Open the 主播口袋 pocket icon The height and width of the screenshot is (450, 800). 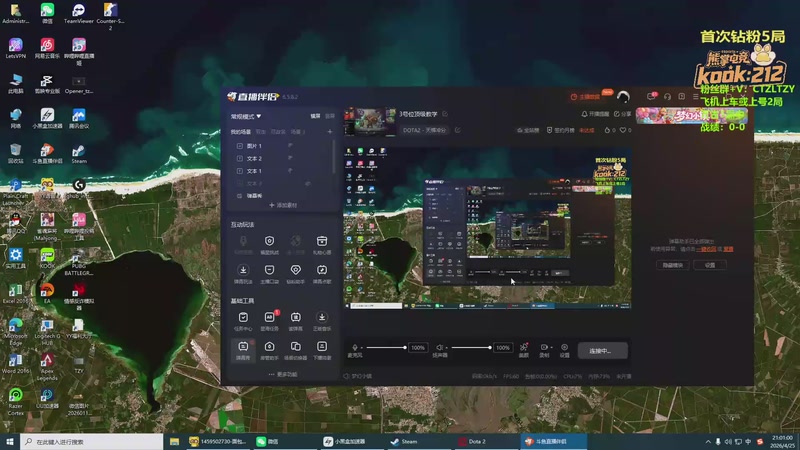click(x=269, y=273)
